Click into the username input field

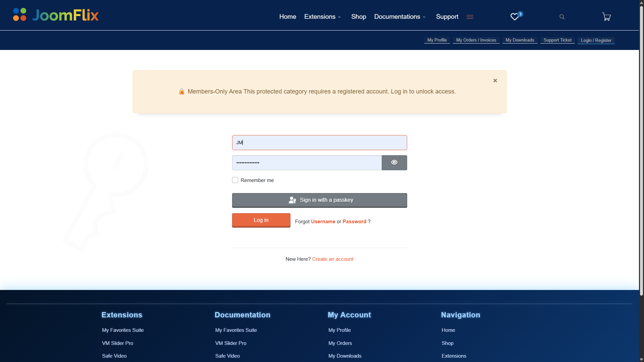319,142
